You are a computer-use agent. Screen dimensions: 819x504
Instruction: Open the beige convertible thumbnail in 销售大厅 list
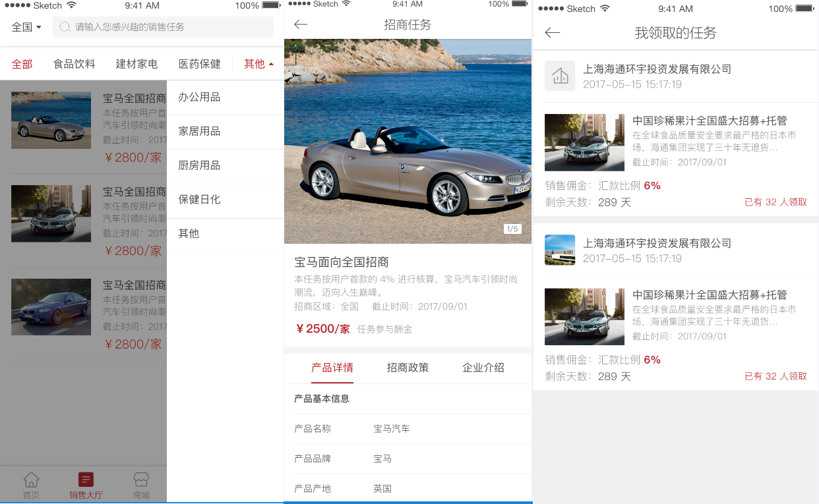tap(51, 120)
